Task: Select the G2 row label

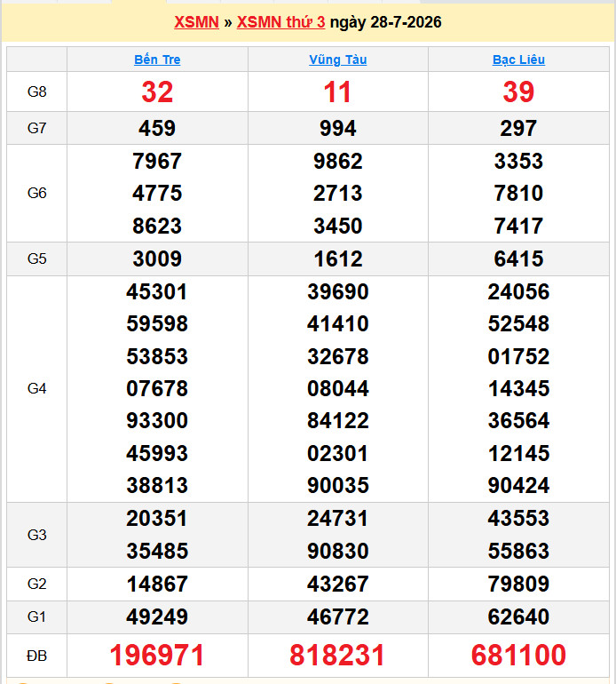Action: 36,584
